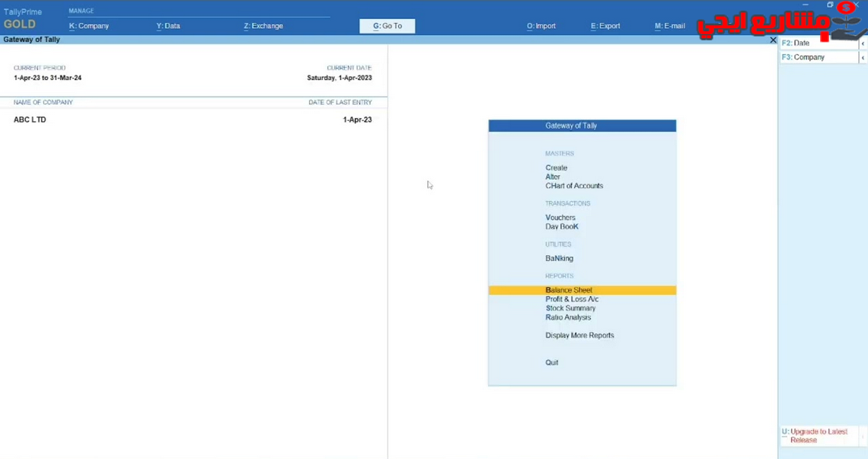Click the F2: Date button
868x459 pixels.
coord(819,43)
